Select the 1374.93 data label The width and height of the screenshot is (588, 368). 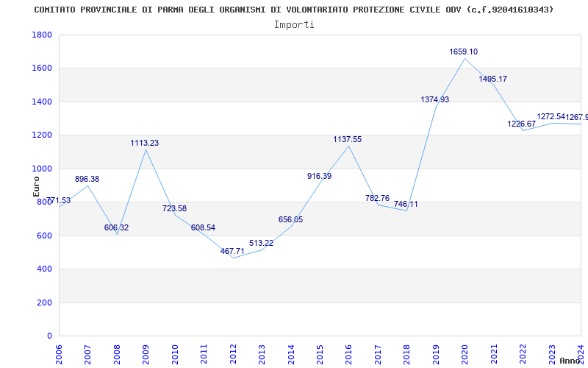coord(434,99)
